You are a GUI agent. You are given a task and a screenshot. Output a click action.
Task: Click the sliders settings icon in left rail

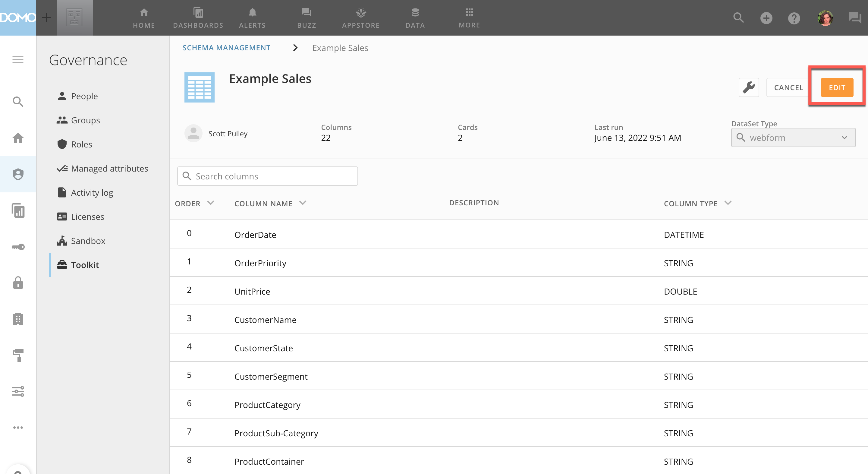18,391
